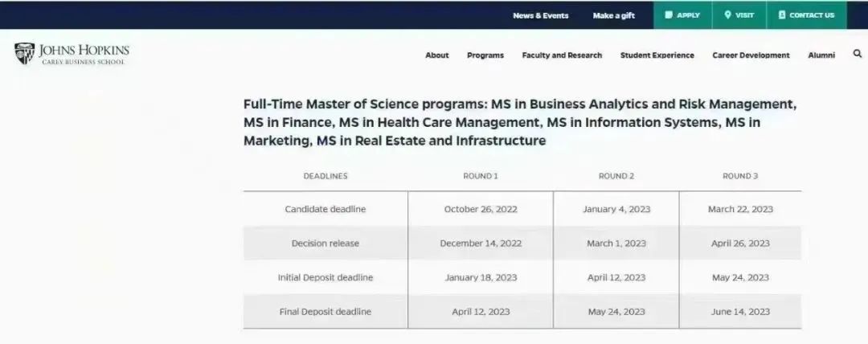
Task: Open the About menu
Action: tap(437, 55)
